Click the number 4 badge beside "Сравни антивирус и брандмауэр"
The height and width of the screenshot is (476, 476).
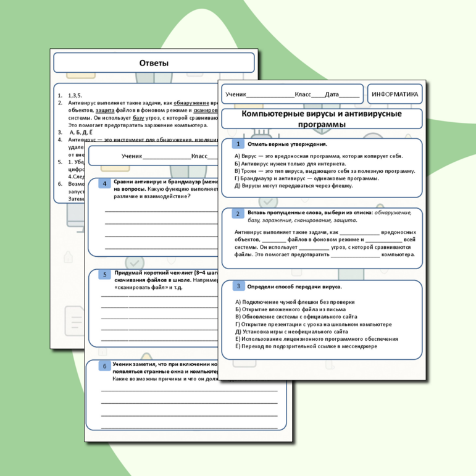click(105, 183)
